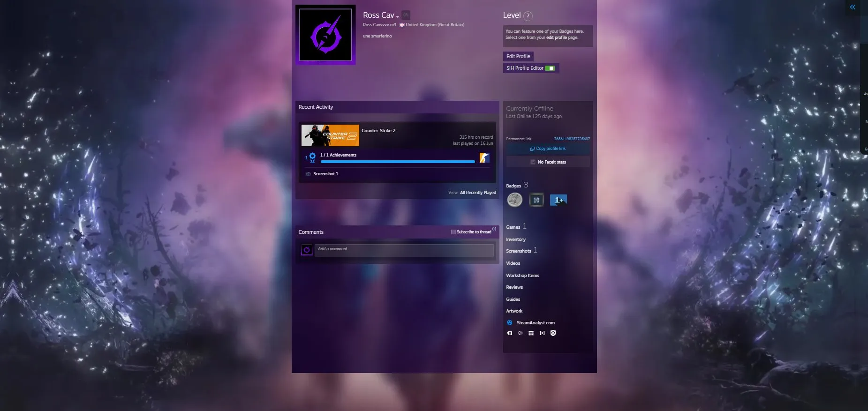Select the number 10 years badge
The height and width of the screenshot is (411, 868).
[x=536, y=200]
